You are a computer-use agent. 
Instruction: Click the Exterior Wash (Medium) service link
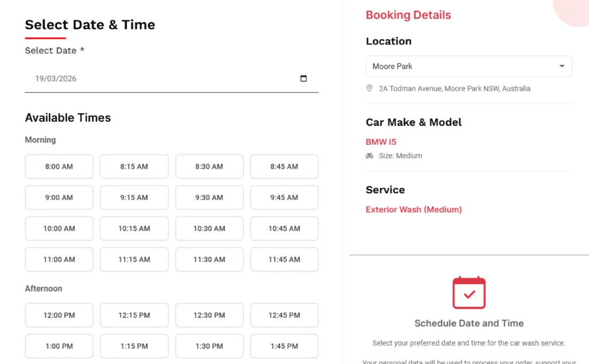[x=414, y=210]
